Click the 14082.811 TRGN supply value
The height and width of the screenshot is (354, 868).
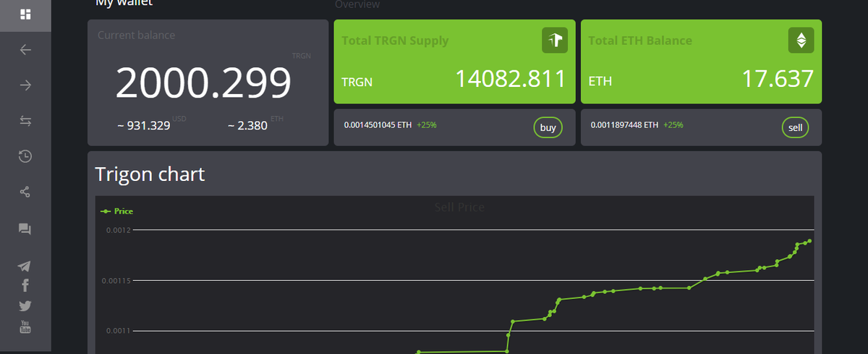[x=510, y=79]
